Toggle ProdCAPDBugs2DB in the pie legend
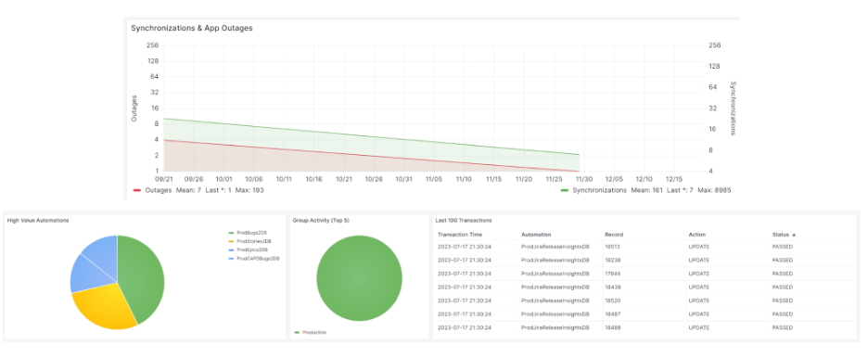The width and height of the screenshot is (868, 358). tap(258, 258)
